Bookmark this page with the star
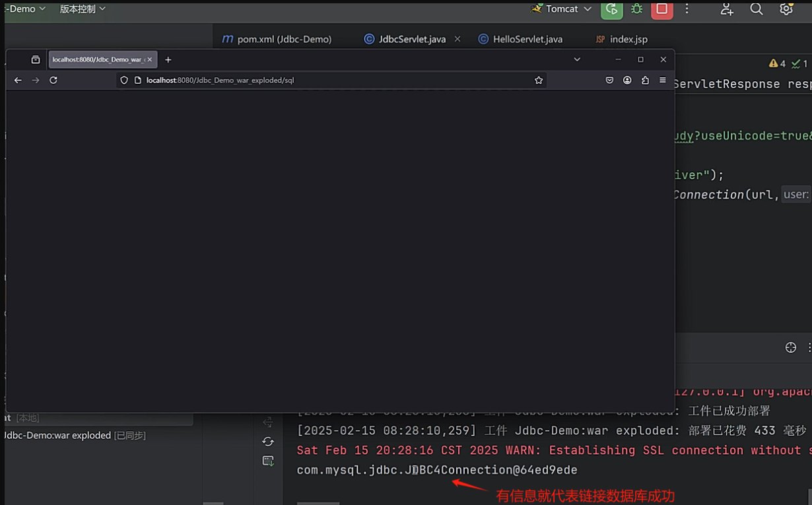812x505 pixels. coord(539,80)
